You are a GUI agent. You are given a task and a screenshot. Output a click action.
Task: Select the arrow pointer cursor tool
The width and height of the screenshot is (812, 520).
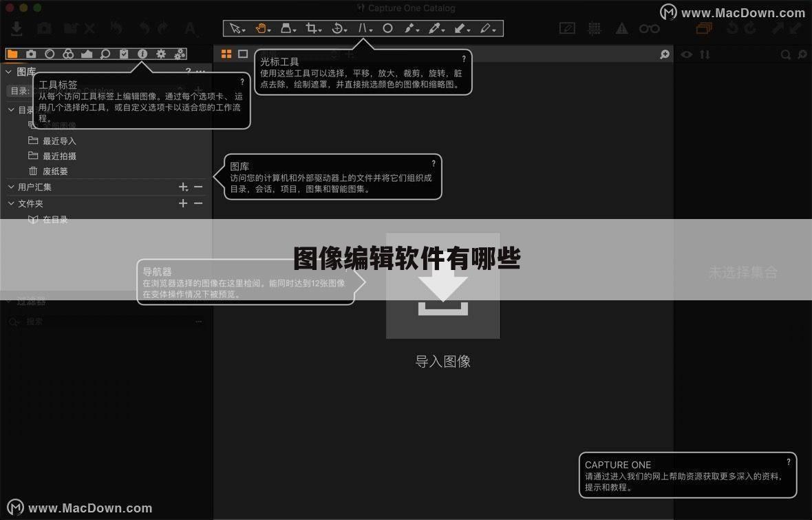pos(235,28)
